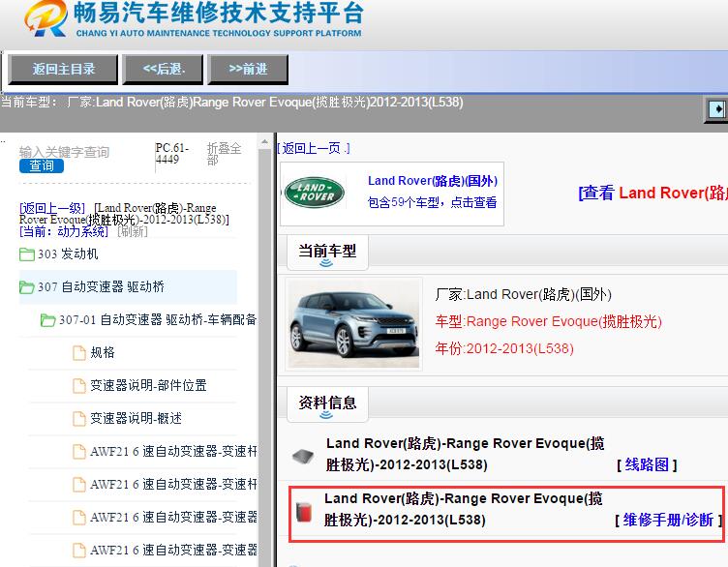Select the 当前车型 tab

point(327,253)
